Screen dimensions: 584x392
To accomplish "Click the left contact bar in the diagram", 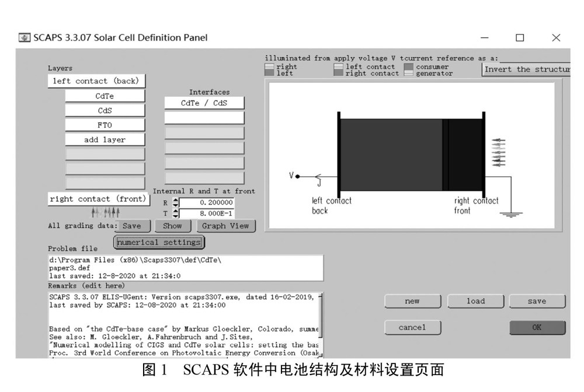I will point(339,155).
